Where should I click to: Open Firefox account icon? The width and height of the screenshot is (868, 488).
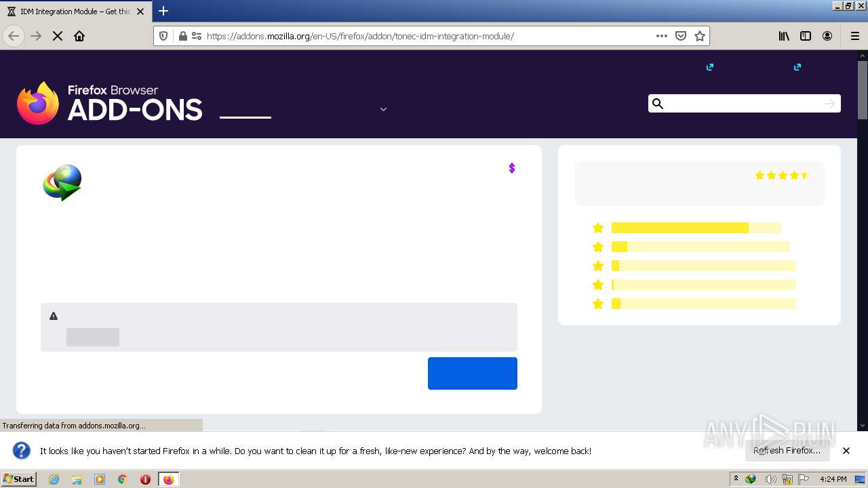click(x=827, y=36)
